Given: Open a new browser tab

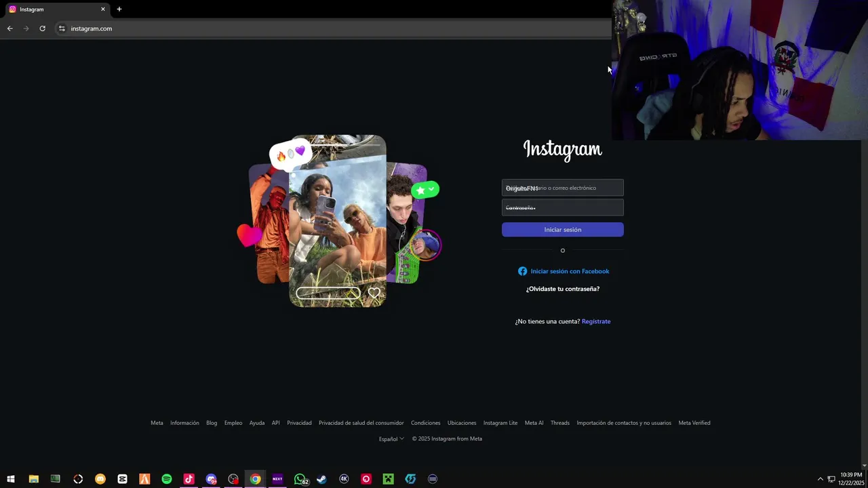Looking at the screenshot, I should click(119, 9).
